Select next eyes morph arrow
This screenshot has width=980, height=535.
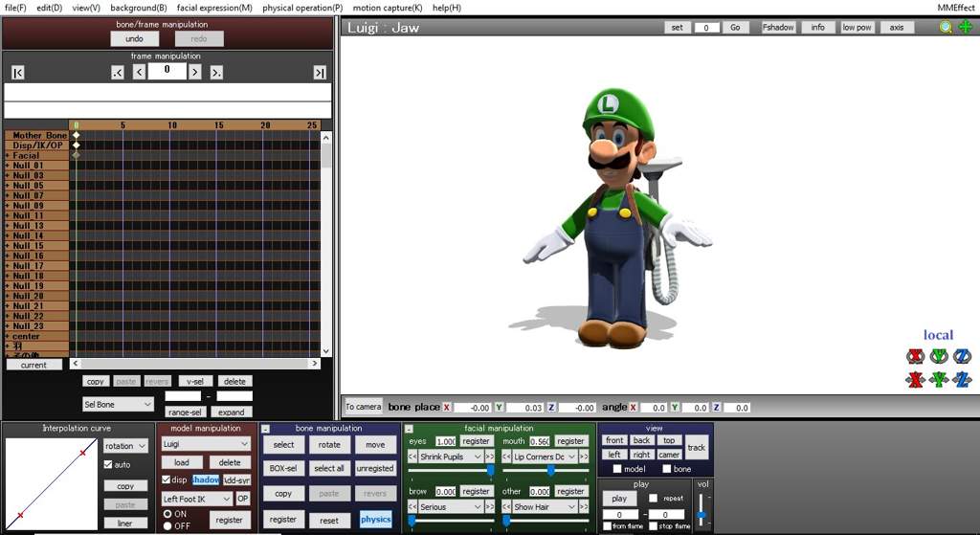coord(489,457)
